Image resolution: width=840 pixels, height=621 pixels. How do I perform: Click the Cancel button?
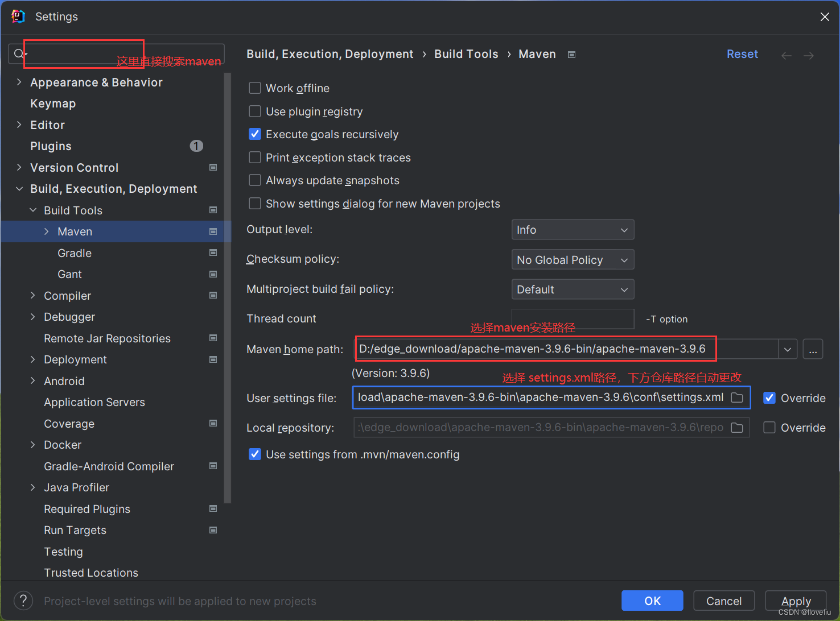coord(724,601)
